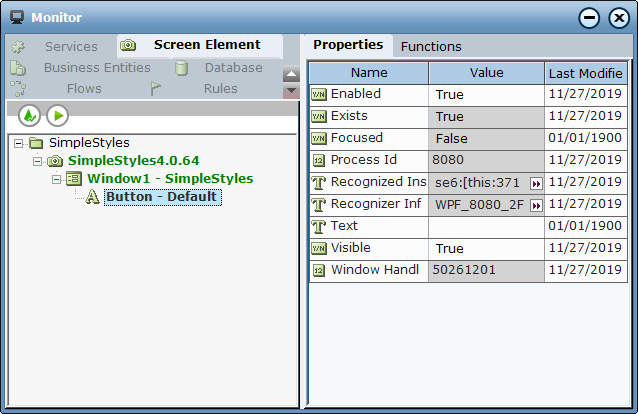
Task: Click the empty Text value field
Action: [x=486, y=227]
